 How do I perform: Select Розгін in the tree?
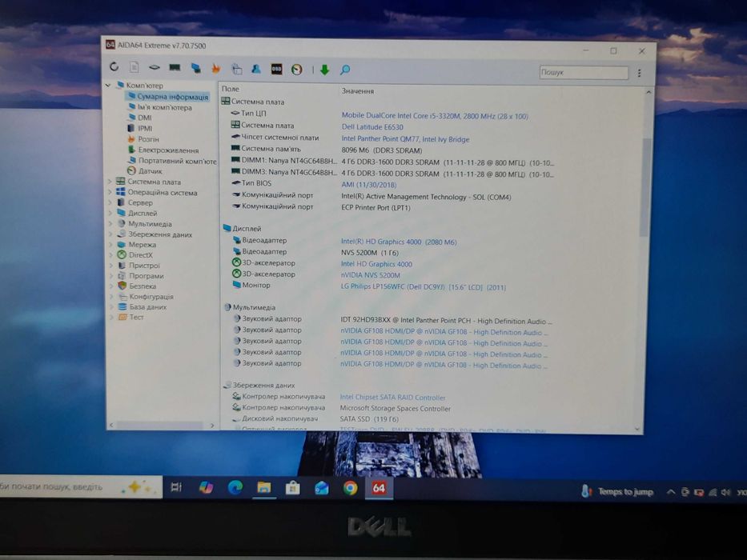point(143,139)
